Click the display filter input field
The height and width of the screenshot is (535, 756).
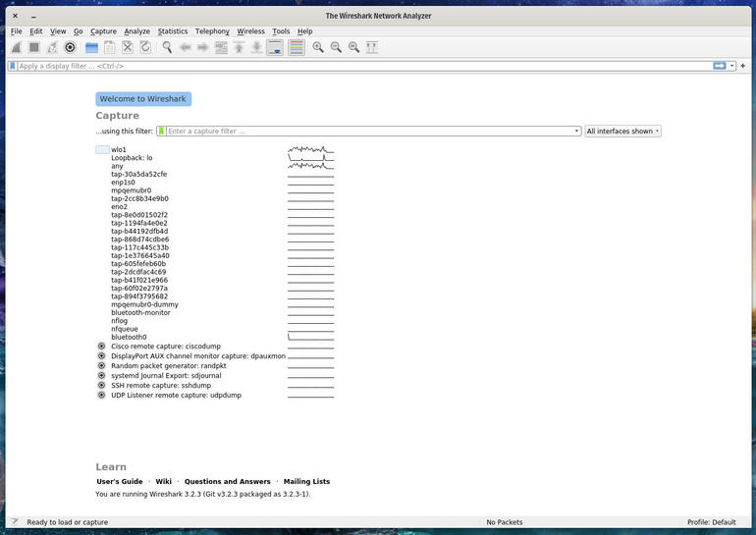tap(363, 66)
